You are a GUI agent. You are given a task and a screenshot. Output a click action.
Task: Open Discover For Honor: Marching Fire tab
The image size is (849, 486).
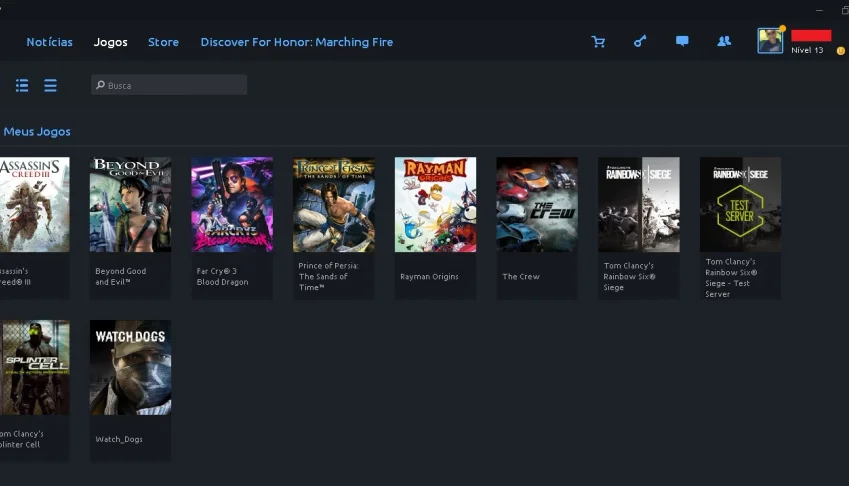point(297,42)
